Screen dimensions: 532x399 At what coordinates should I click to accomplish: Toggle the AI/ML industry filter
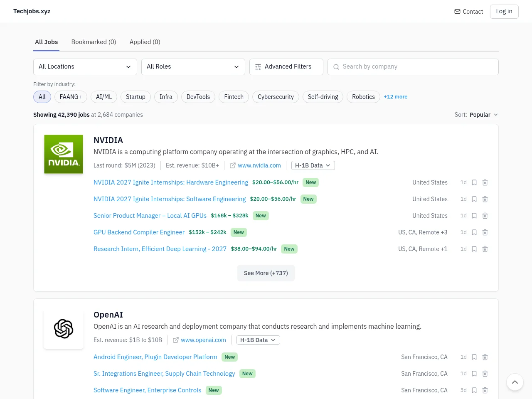(x=104, y=97)
